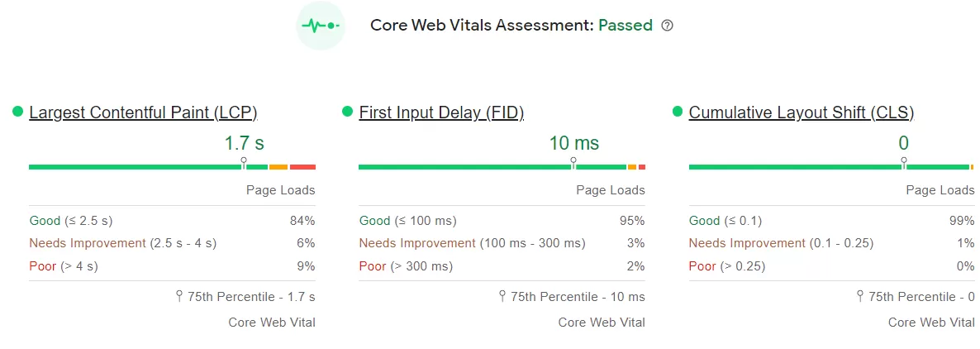Click the green dot beside CLS

[x=678, y=112]
